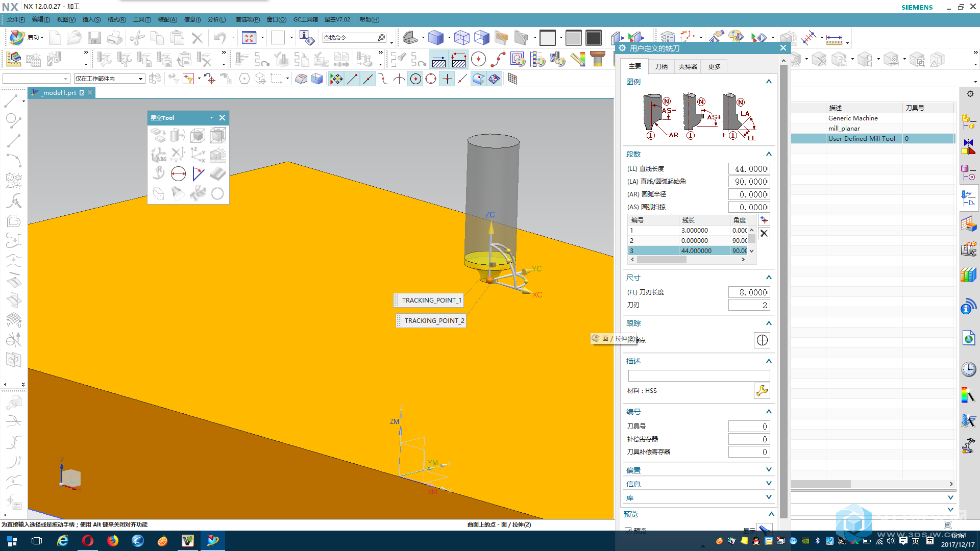
Task: Click the information properties icon
Action: tap(307, 38)
